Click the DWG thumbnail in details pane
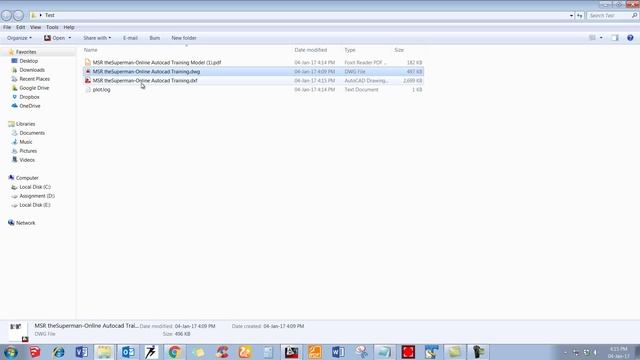 (18, 332)
